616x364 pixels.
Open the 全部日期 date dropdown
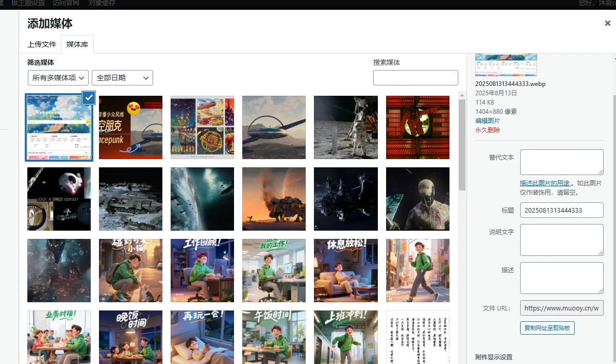122,78
